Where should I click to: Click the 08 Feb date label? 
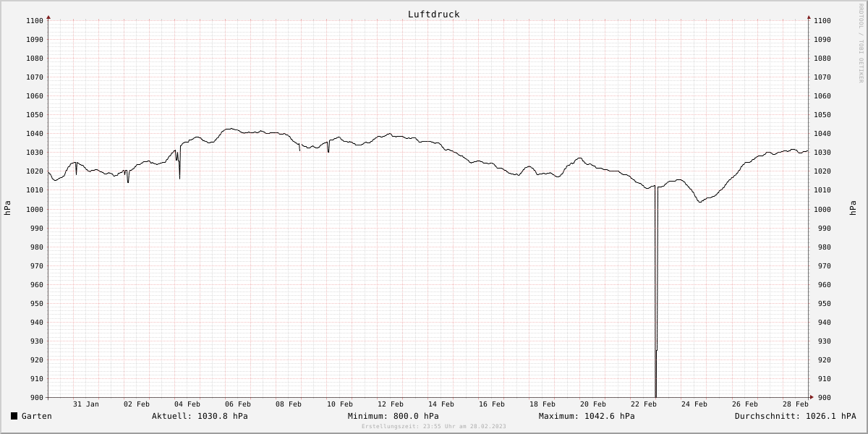pos(289,404)
